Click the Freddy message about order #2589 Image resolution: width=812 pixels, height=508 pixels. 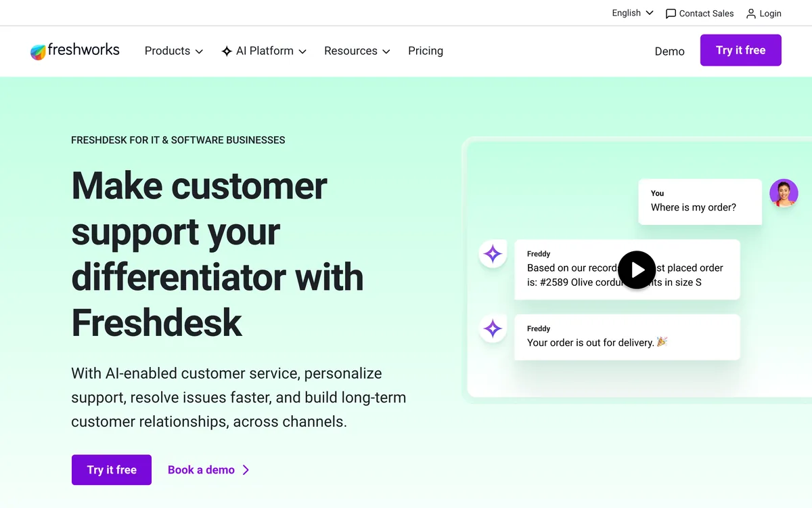627,270
